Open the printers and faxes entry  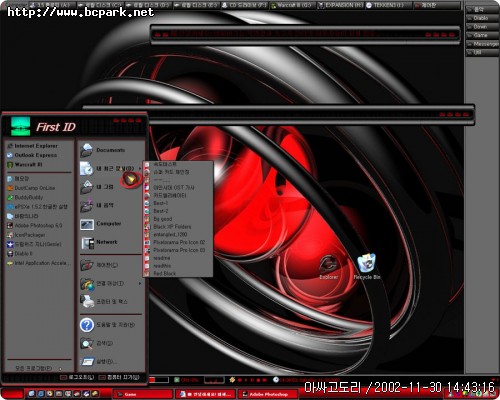[104, 302]
